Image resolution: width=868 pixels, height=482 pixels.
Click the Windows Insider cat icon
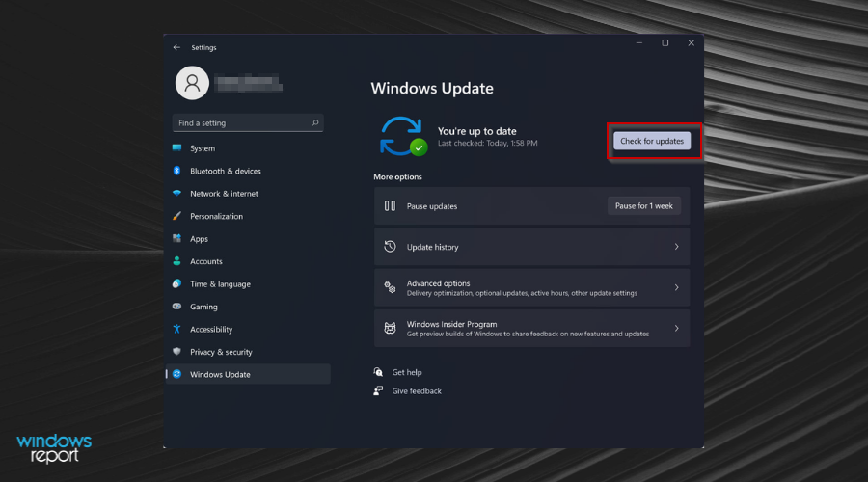coord(391,328)
